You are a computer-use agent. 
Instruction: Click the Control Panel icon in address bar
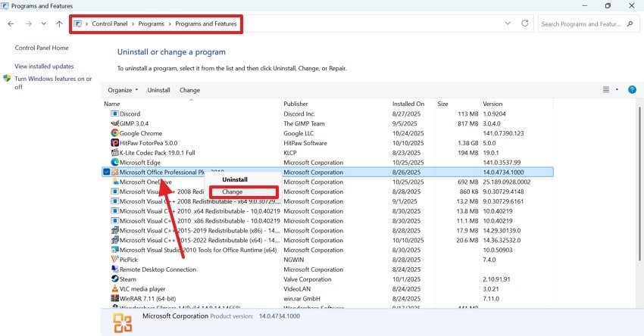77,23
